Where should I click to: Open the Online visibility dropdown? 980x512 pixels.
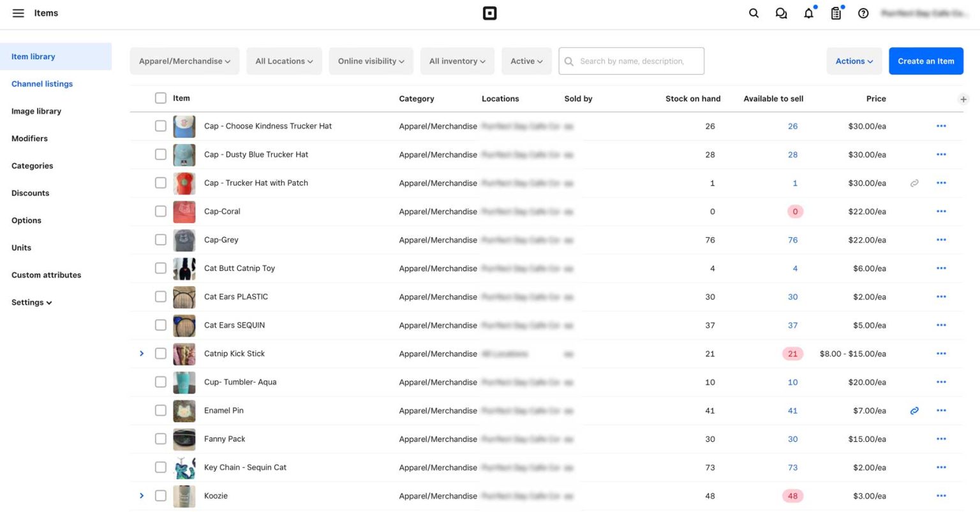(x=371, y=61)
